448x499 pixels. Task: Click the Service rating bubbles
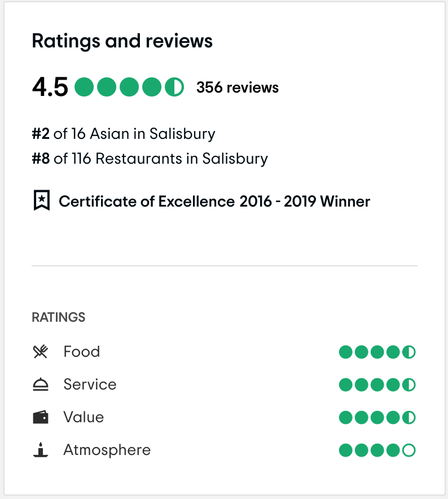pyautogui.click(x=377, y=386)
